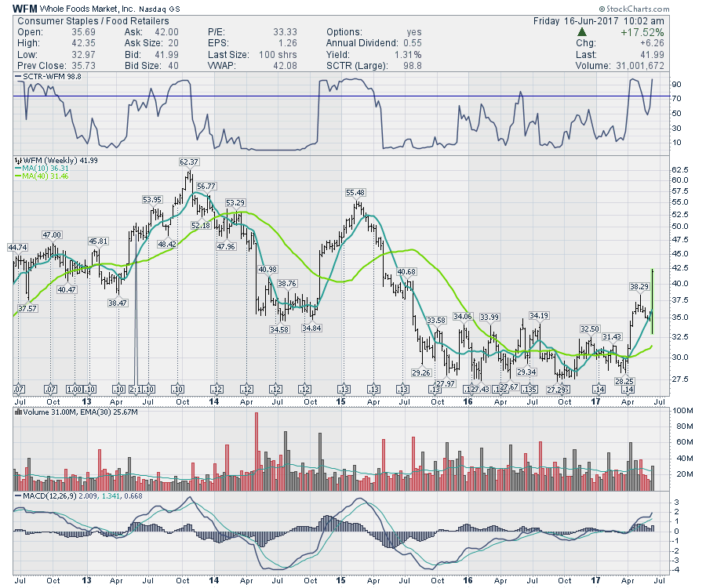Click the 48.42 price label
This screenshot has width=706, height=588.
[167, 245]
